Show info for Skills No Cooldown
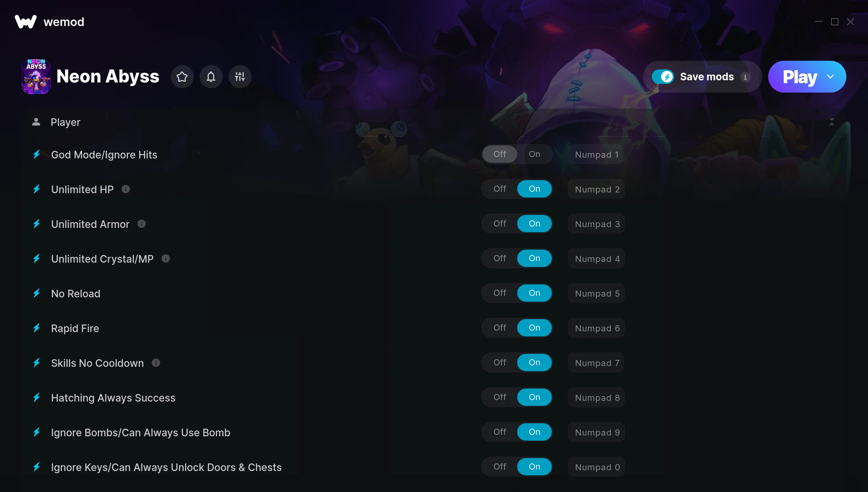This screenshot has height=492, width=868. click(156, 362)
